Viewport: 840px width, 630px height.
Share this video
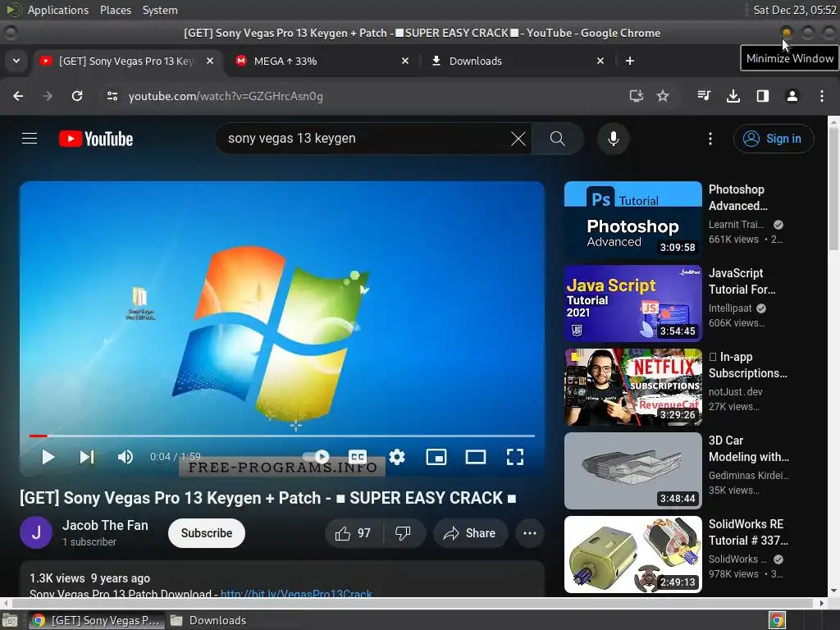point(470,533)
